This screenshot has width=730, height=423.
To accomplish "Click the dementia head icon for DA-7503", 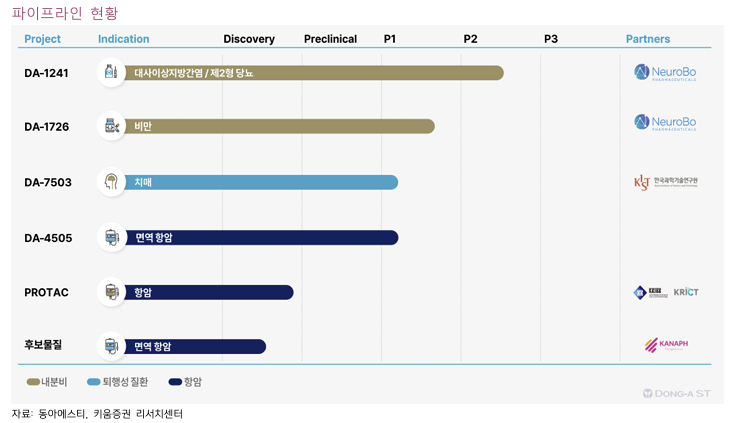I will coord(110,182).
